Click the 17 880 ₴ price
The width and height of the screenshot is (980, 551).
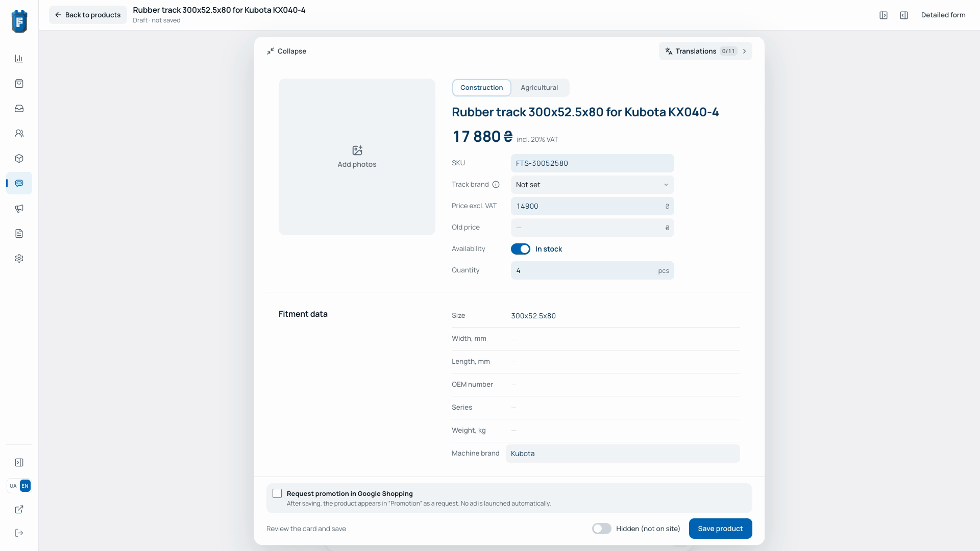click(x=483, y=137)
